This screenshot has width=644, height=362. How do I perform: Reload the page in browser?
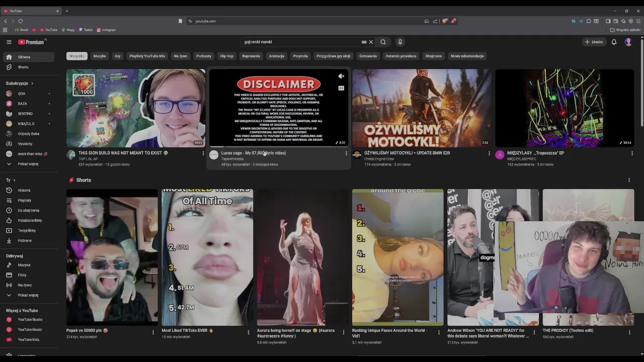[x=21, y=21]
